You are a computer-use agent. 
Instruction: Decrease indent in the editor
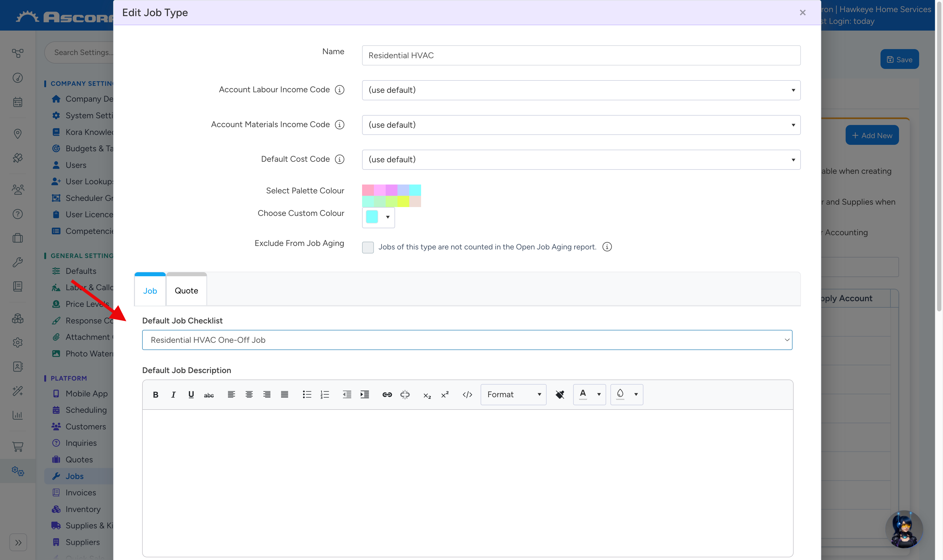coord(347,395)
